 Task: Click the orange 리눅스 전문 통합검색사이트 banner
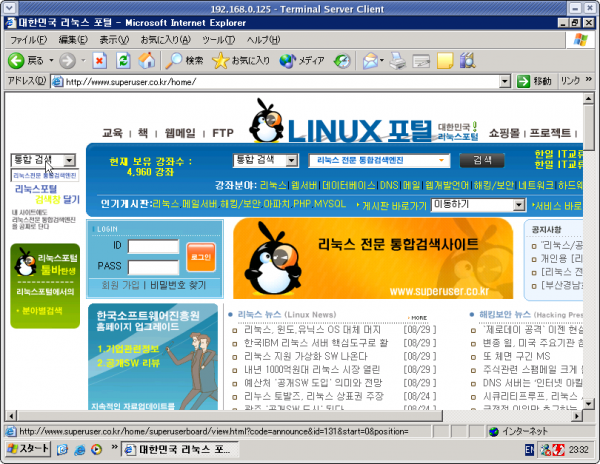[373, 259]
